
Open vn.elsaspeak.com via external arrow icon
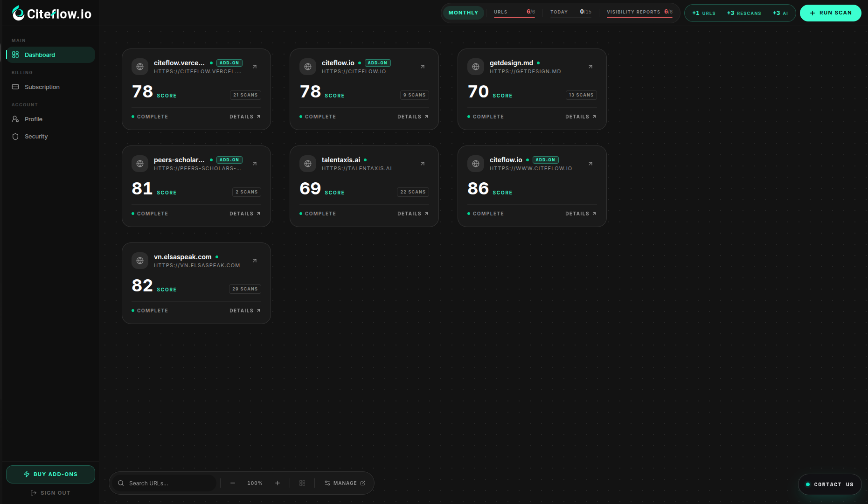255,261
